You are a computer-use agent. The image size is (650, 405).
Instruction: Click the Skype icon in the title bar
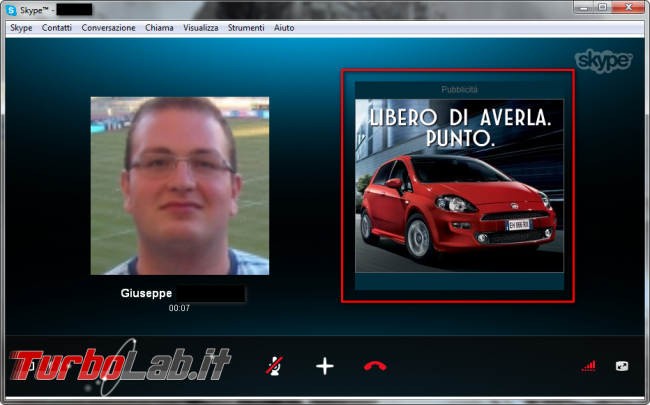coord(11,10)
